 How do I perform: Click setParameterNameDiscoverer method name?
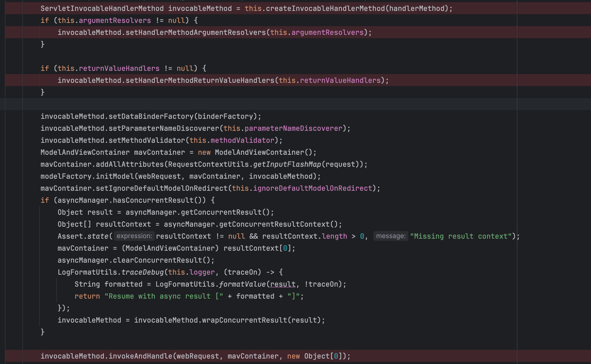[164, 128]
